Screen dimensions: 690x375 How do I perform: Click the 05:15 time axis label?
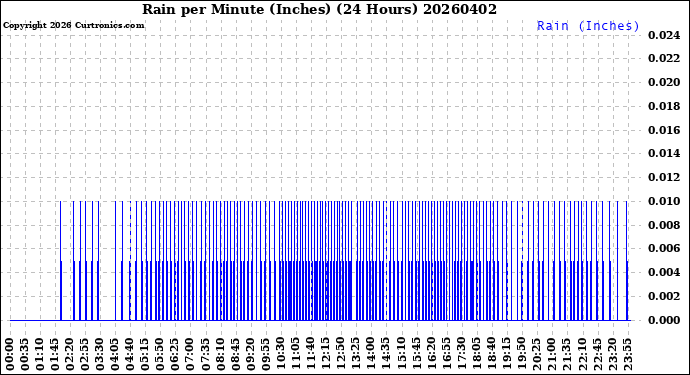click(145, 354)
